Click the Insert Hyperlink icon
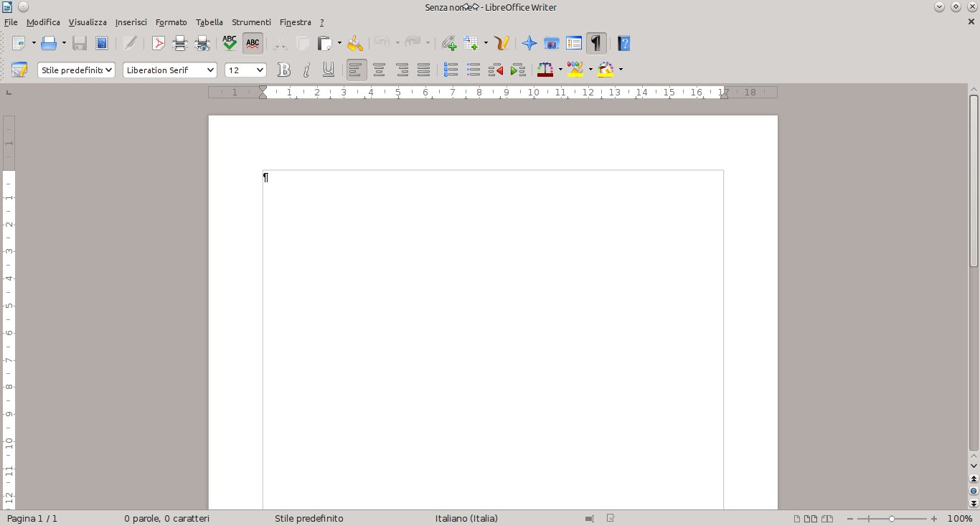Viewport: 980px width, 526px height. (449, 44)
